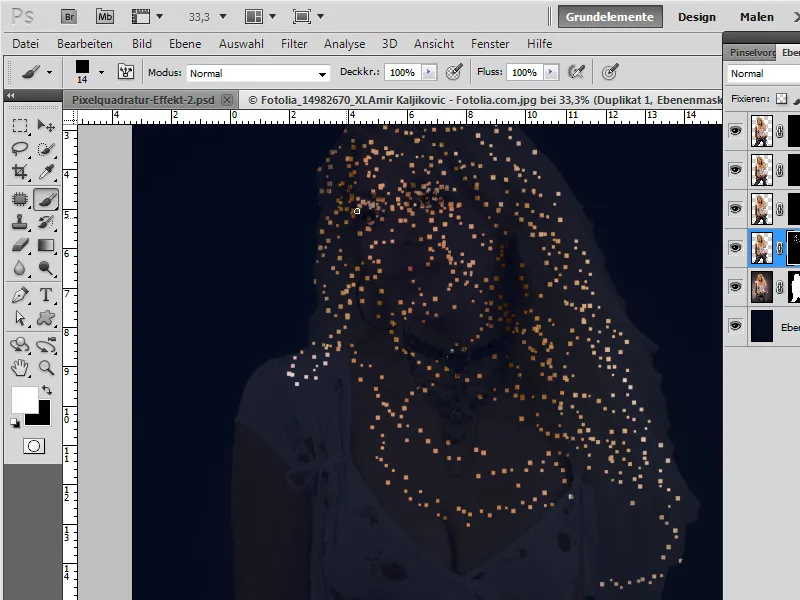Launch Mini Bridge via Mb icon

105,17
